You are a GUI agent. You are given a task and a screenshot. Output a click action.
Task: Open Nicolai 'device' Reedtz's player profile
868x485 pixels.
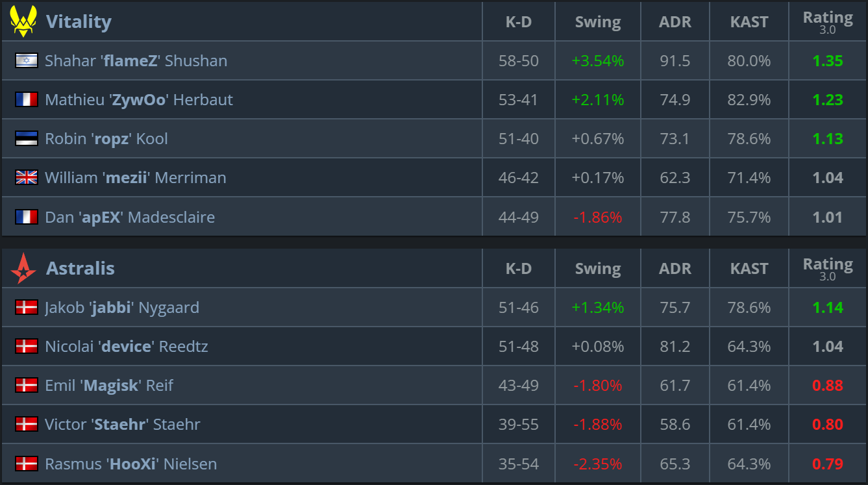point(127,347)
